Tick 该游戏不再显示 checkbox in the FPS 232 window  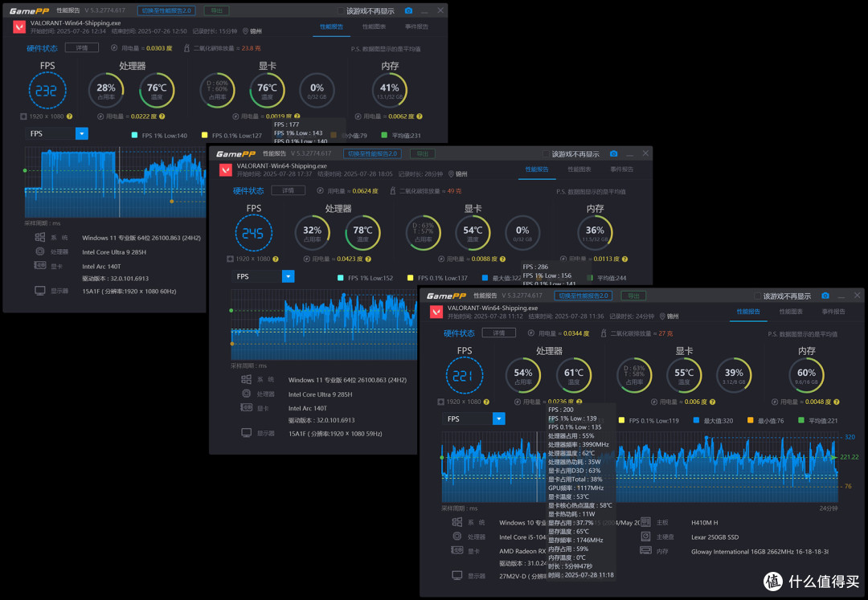coord(341,11)
